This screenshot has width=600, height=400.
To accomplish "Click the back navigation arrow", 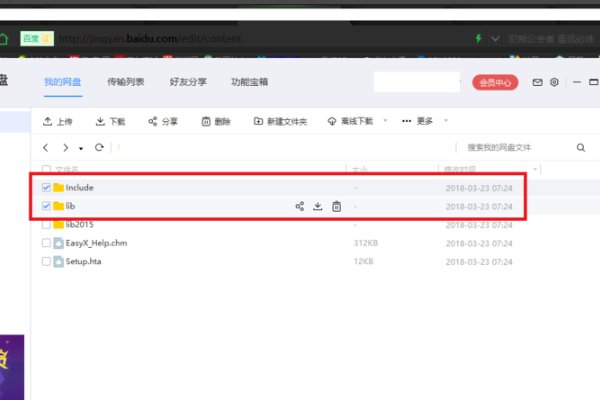I will (46, 147).
